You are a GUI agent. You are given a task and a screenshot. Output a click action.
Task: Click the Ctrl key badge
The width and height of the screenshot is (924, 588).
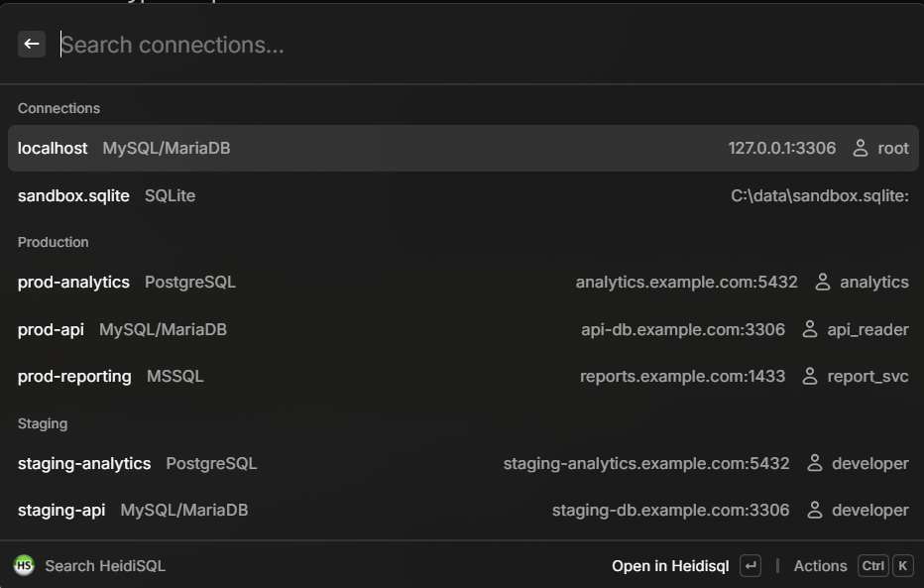click(x=872, y=566)
